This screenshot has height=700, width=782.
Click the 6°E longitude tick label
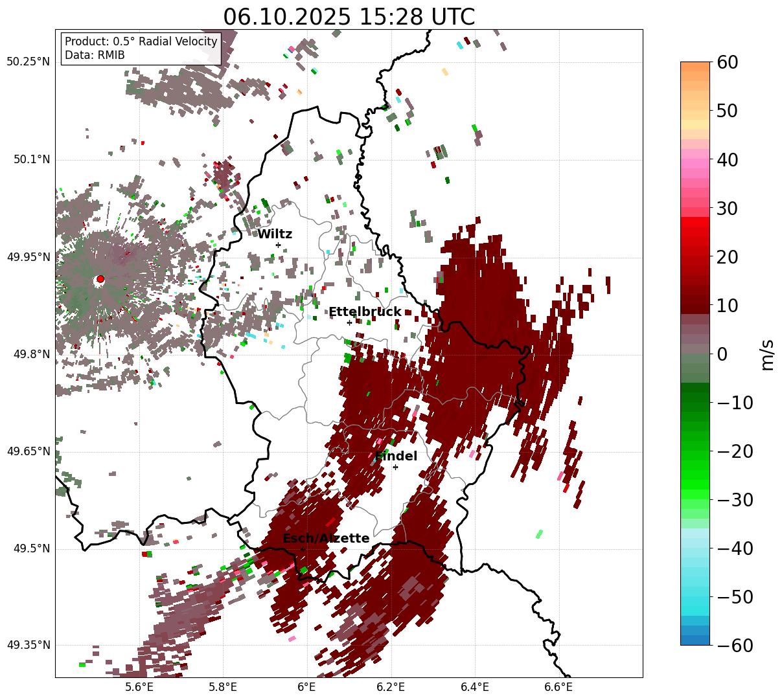click(x=307, y=688)
